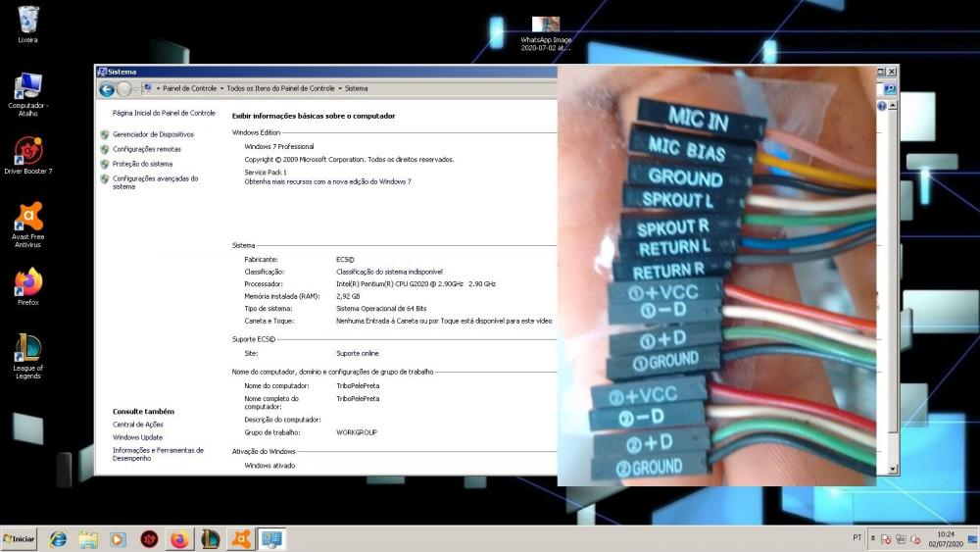Select Sistema breadcrumb item
Image resolution: width=980 pixels, height=552 pixels.
pyautogui.click(x=357, y=89)
